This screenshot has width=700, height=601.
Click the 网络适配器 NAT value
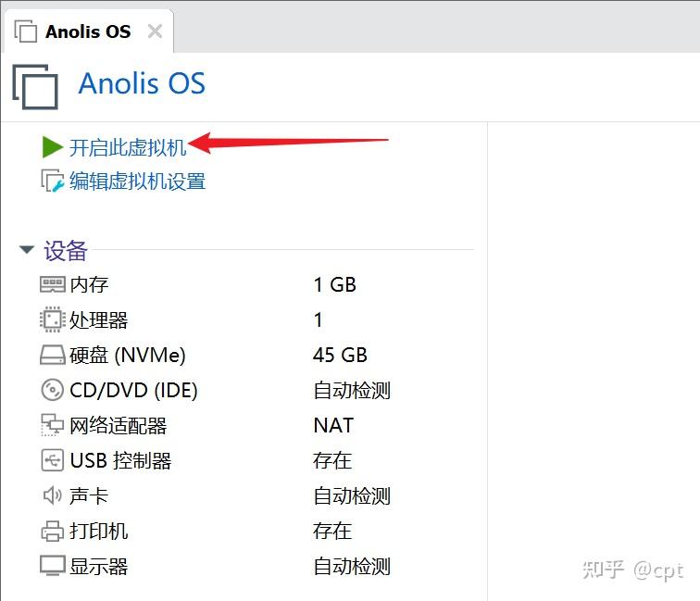pyautogui.click(x=333, y=425)
